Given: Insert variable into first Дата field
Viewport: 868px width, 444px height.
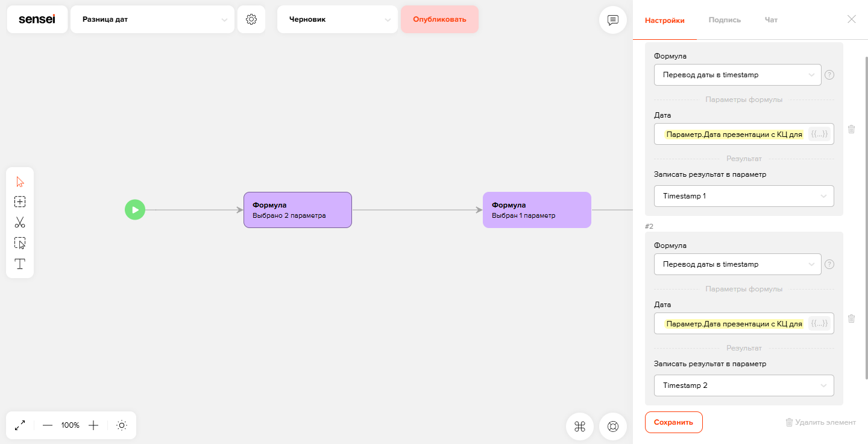Looking at the screenshot, I should [x=820, y=134].
